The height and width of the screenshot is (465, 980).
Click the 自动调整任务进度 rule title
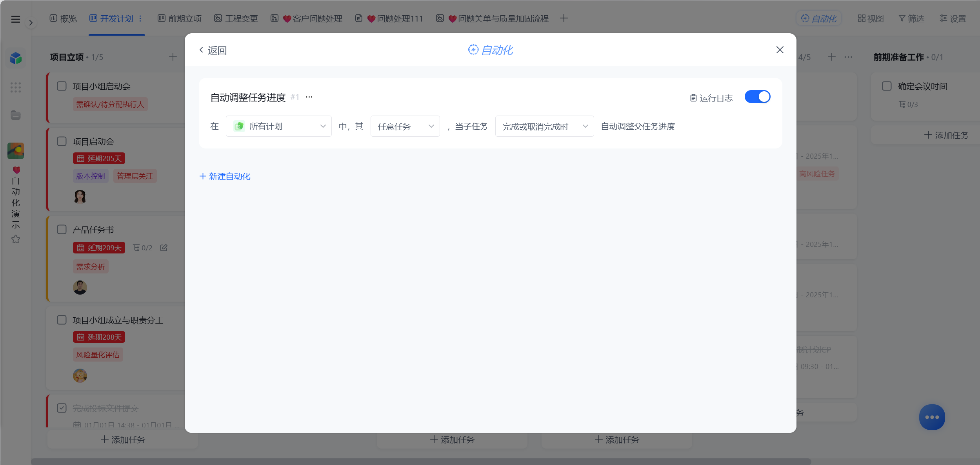click(248, 97)
